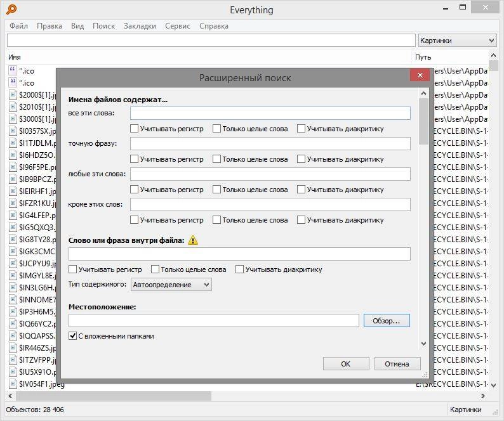The width and height of the screenshot is (504, 421).
Task: Click the warning icon beside file content label
Action: click(193, 240)
